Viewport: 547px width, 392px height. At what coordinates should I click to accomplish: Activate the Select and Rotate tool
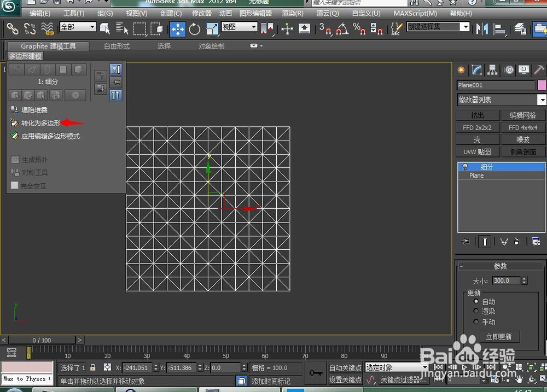tap(195, 28)
